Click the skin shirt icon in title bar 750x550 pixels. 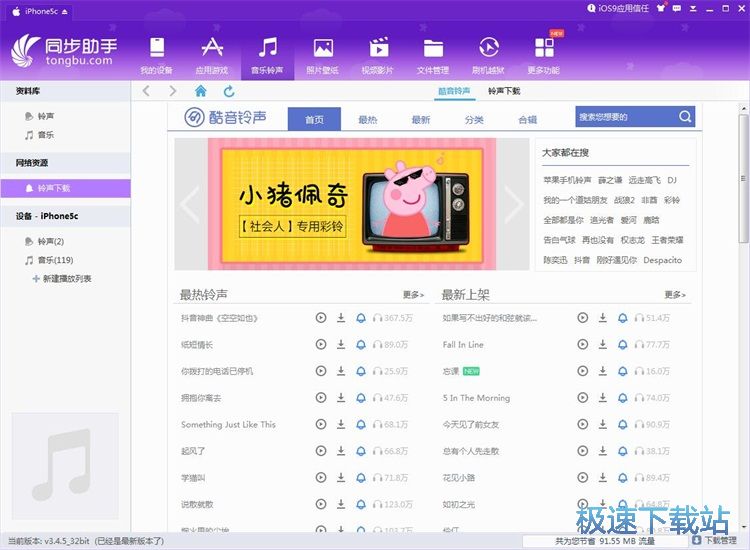pos(661,9)
